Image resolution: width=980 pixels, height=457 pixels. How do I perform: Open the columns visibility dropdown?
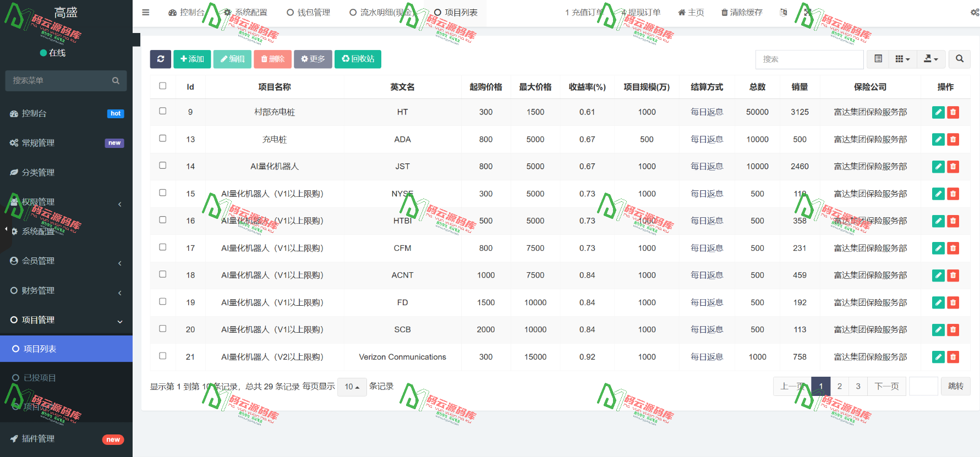pos(902,59)
